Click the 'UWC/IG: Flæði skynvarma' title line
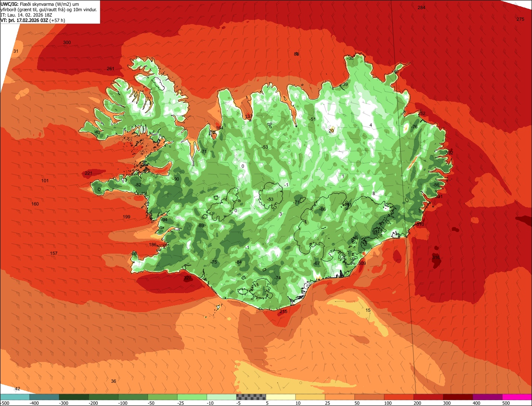Screen dimensions: 532x406 [40, 4]
